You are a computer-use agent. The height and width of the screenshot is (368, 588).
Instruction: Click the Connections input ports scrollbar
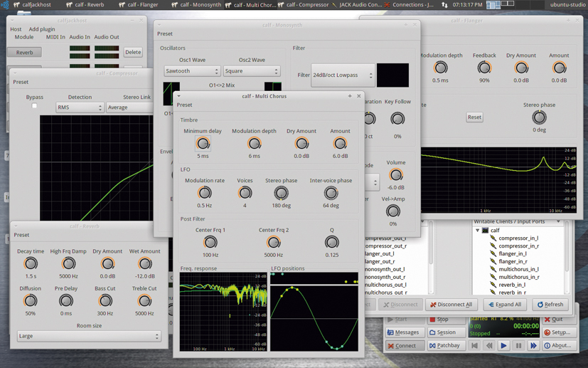[x=567, y=257]
